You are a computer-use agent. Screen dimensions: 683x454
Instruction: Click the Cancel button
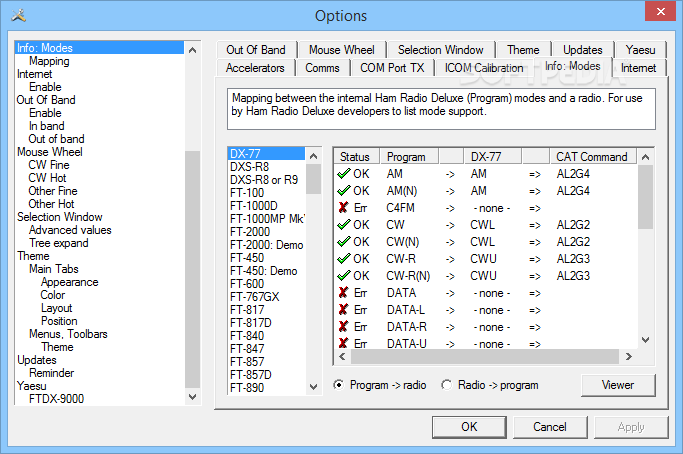coord(550,427)
